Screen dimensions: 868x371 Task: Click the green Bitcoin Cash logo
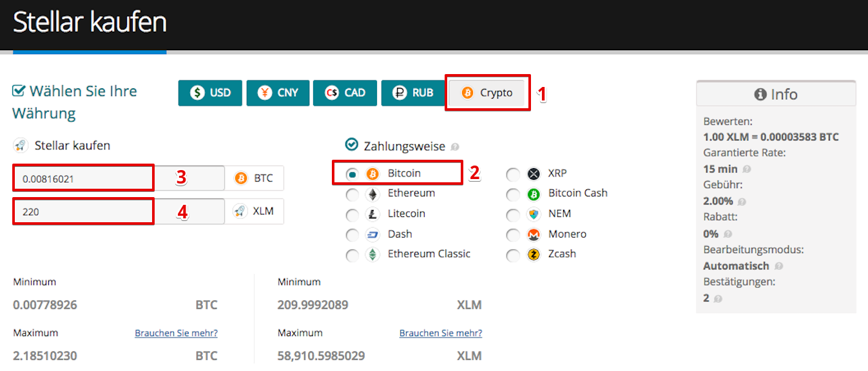click(533, 194)
